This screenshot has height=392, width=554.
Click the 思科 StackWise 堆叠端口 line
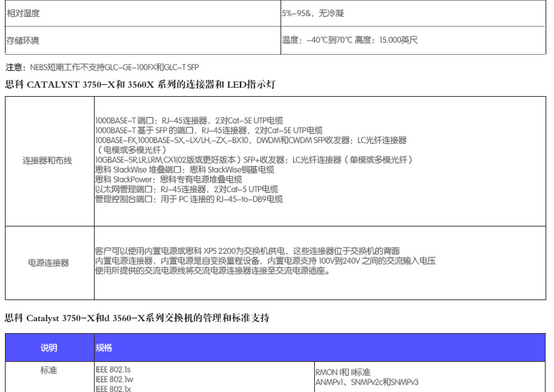(x=184, y=170)
